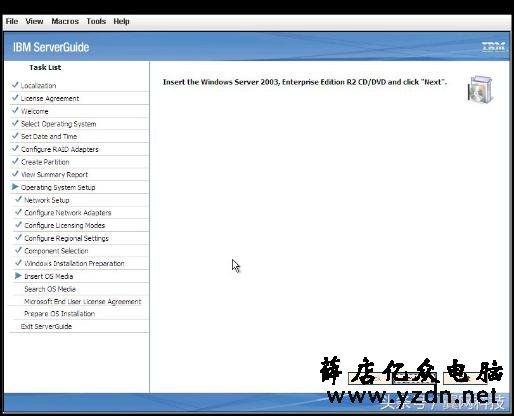Viewport: 515px width, 416px height.
Task: Select the Network Setup subtask
Action: click(47, 200)
